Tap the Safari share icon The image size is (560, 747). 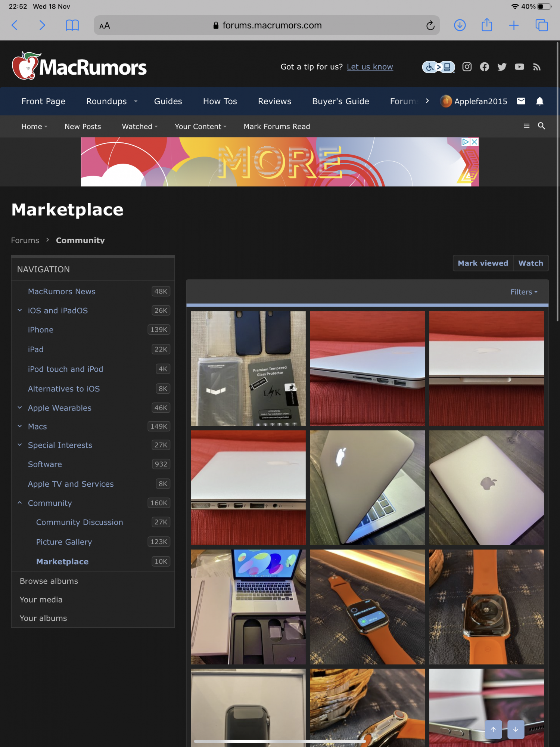coord(487,25)
